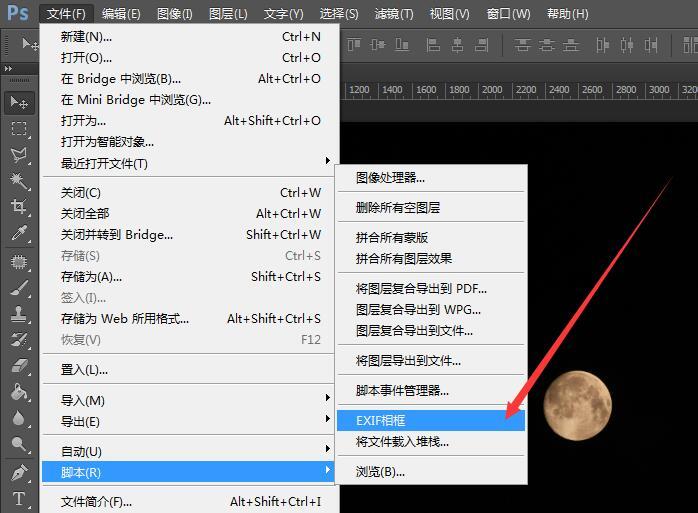Choose 存储为(A)... menu entry
The height and width of the screenshot is (513, 698).
(x=188, y=277)
